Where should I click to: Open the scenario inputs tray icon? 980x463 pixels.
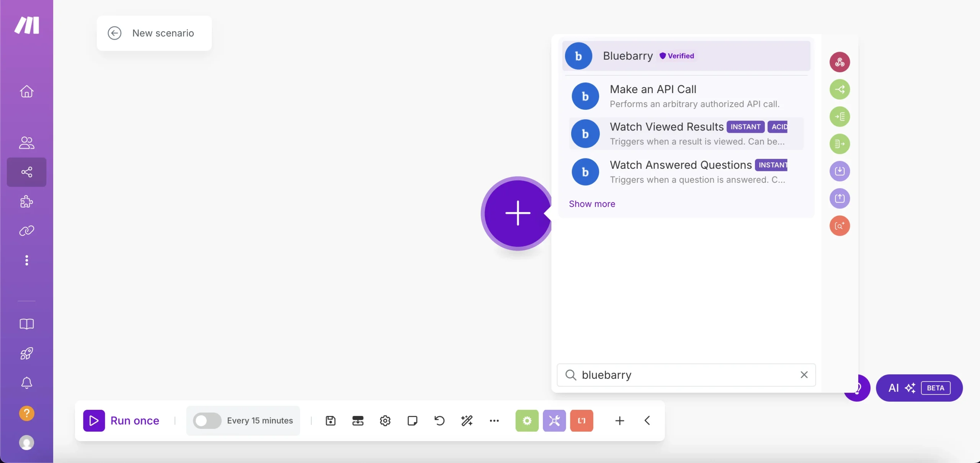pyautogui.click(x=358, y=421)
